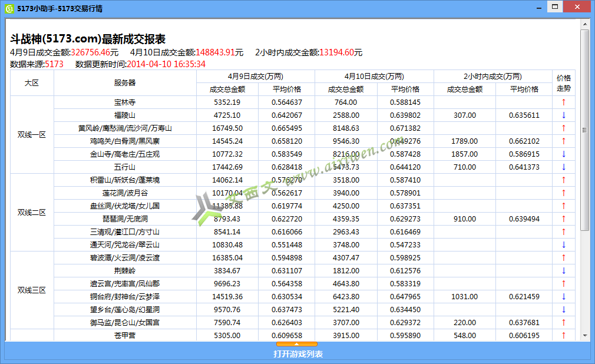Click the 2小时内成交(万两) header
The width and height of the screenshot is (595, 364).
tap(492, 77)
